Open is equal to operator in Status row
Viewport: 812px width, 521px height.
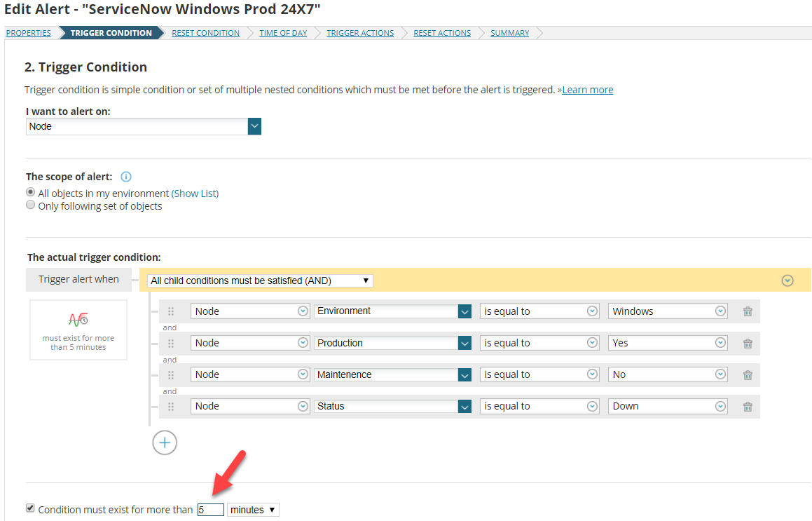(539, 406)
